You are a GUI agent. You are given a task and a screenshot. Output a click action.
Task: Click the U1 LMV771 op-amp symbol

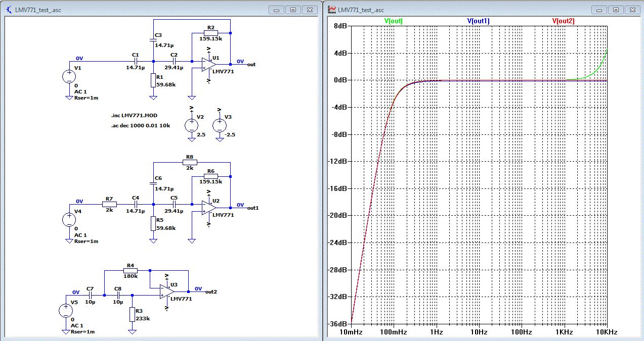point(208,64)
